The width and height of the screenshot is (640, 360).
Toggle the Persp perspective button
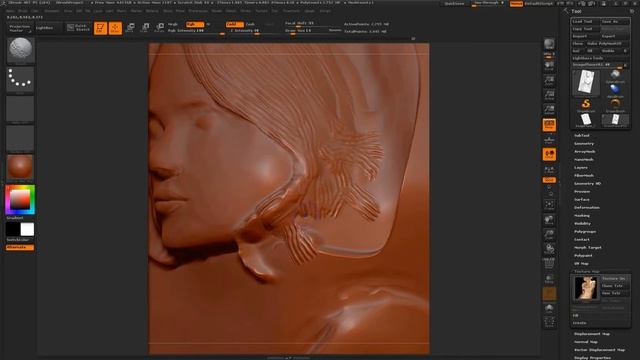549,125
